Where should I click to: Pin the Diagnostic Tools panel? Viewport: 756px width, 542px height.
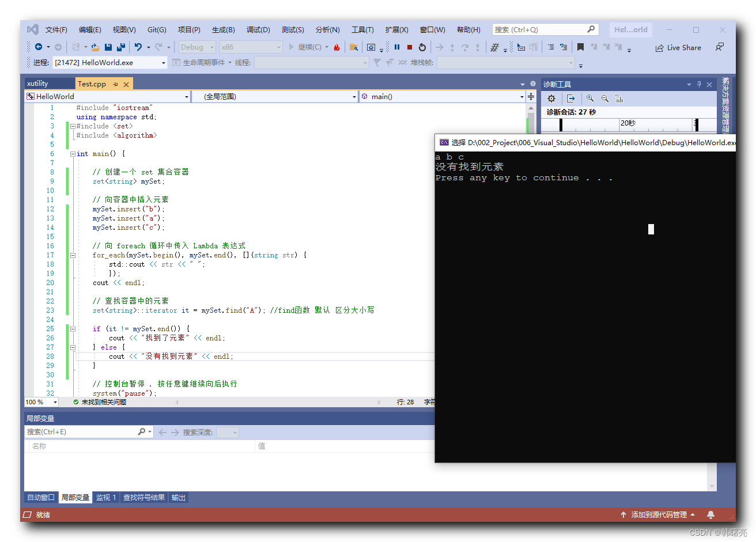pos(699,84)
